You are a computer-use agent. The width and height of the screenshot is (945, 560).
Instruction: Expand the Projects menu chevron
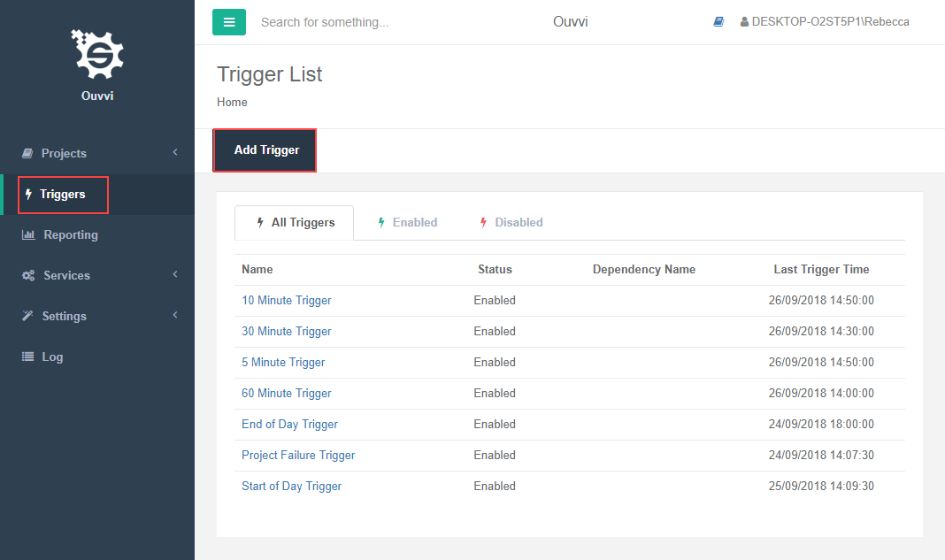coord(175,152)
